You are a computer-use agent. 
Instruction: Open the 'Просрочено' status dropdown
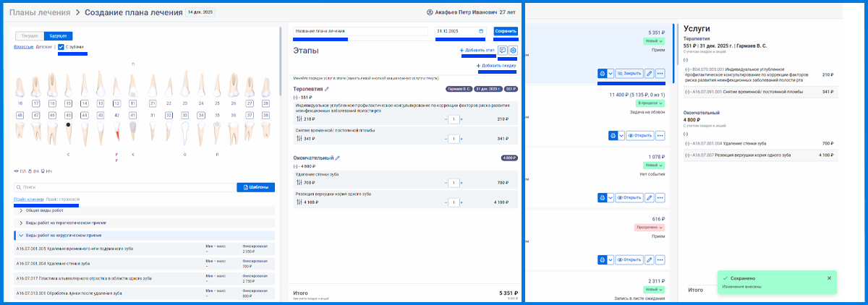tap(649, 227)
